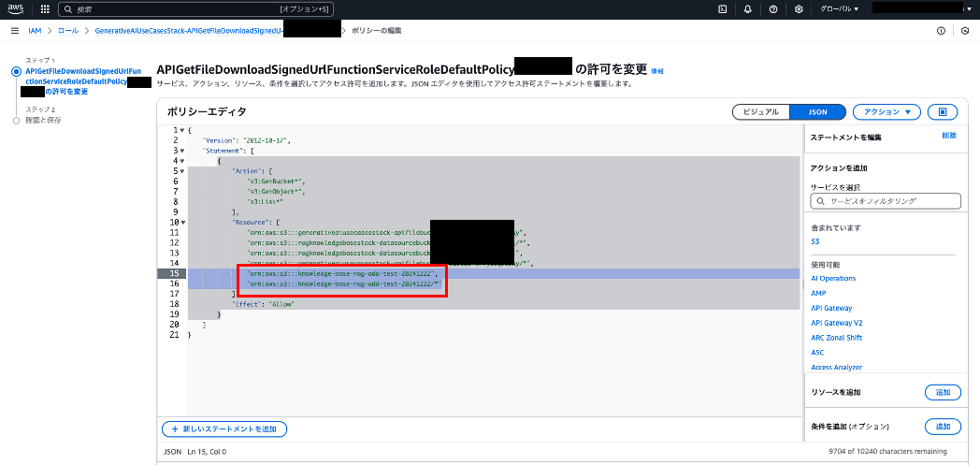
Task: Select ASC service
Action: coord(817,353)
